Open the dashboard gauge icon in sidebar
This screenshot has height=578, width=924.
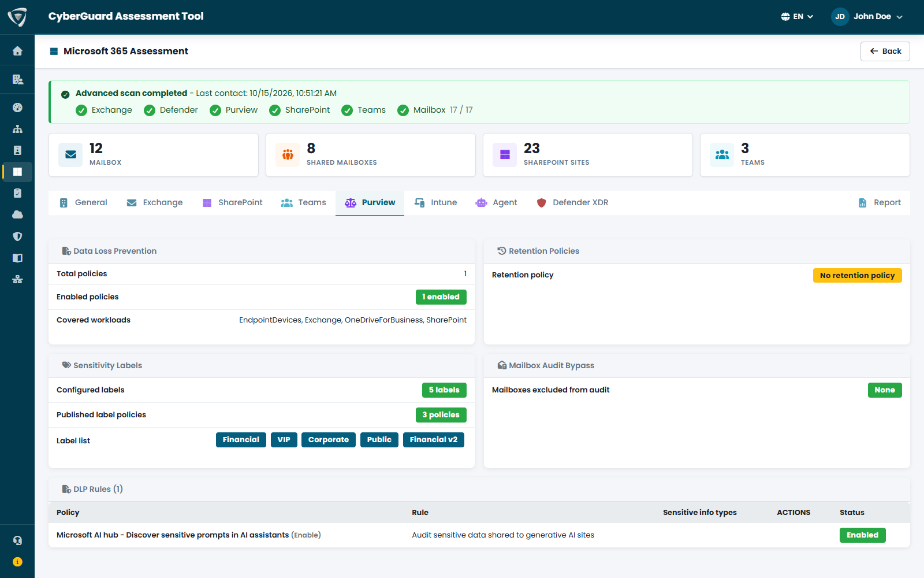pyautogui.click(x=17, y=108)
